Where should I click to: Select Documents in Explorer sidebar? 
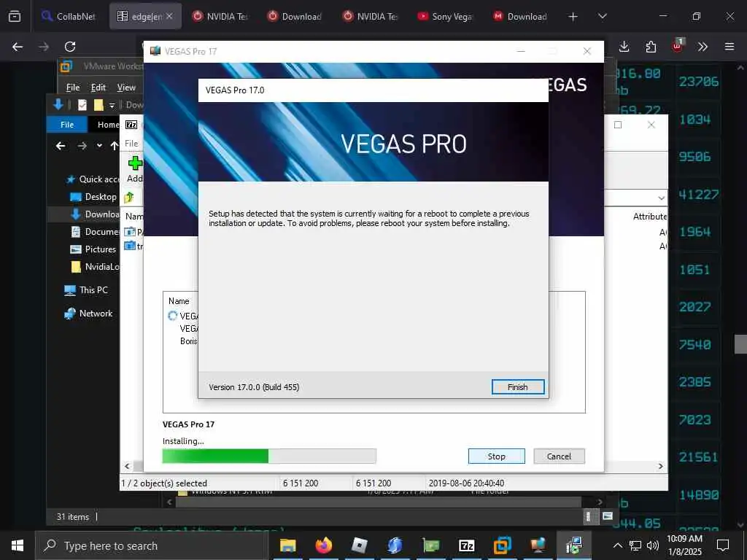click(94, 232)
